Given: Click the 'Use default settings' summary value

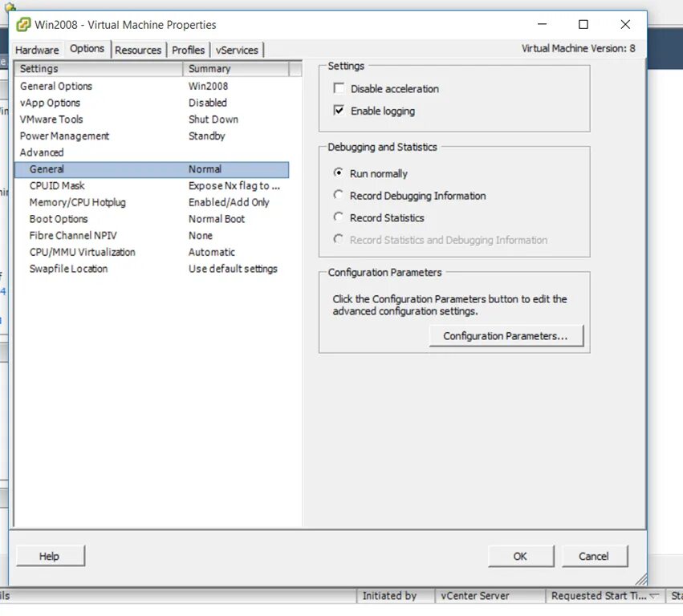Looking at the screenshot, I should point(233,269).
